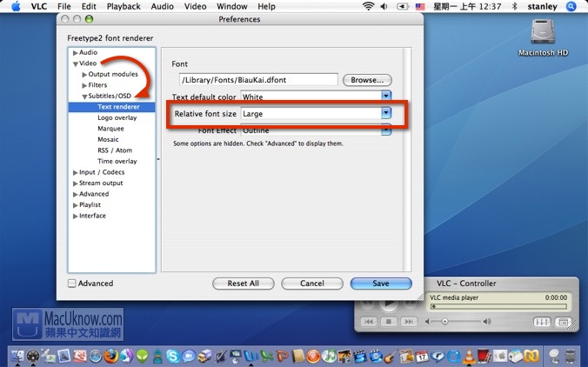Click the playback position bar in Controller
Image resolution: width=588 pixels, height=367 pixels.
[499, 306]
